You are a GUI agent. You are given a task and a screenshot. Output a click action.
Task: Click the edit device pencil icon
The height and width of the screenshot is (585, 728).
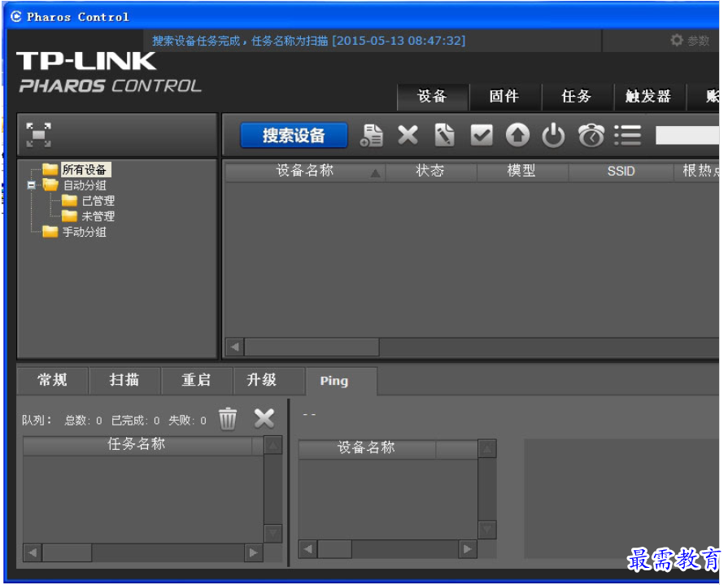pyautogui.click(x=444, y=136)
